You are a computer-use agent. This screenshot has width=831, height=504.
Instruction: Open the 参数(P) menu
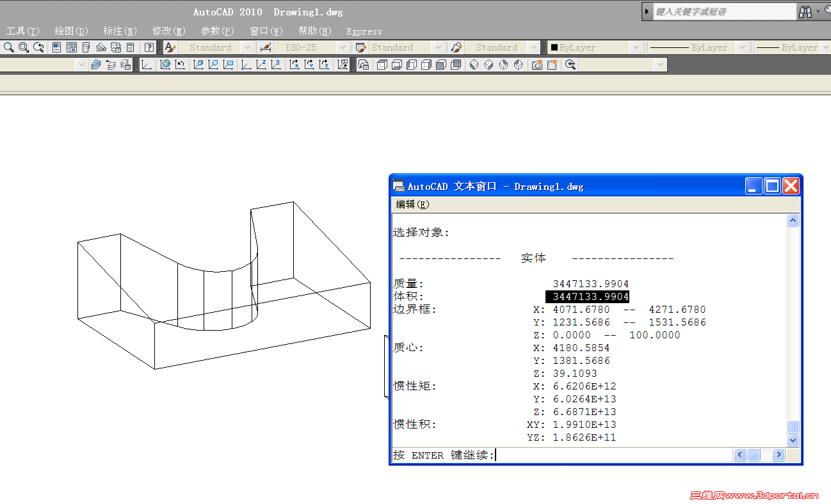[218, 31]
